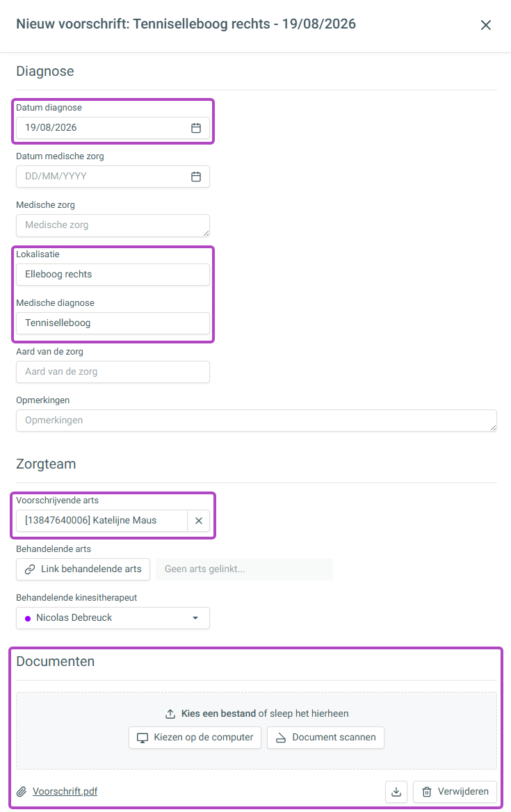The height and width of the screenshot is (812, 511).
Task: Close the Nieuw voorschrift dialog
Action: tap(486, 25)
